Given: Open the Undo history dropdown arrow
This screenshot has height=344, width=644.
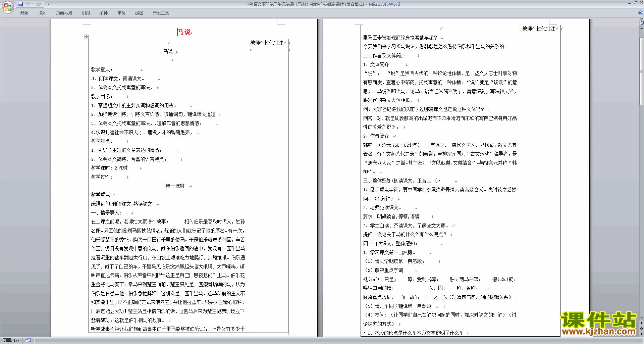Looking at the screenshot, I should 33,4.
